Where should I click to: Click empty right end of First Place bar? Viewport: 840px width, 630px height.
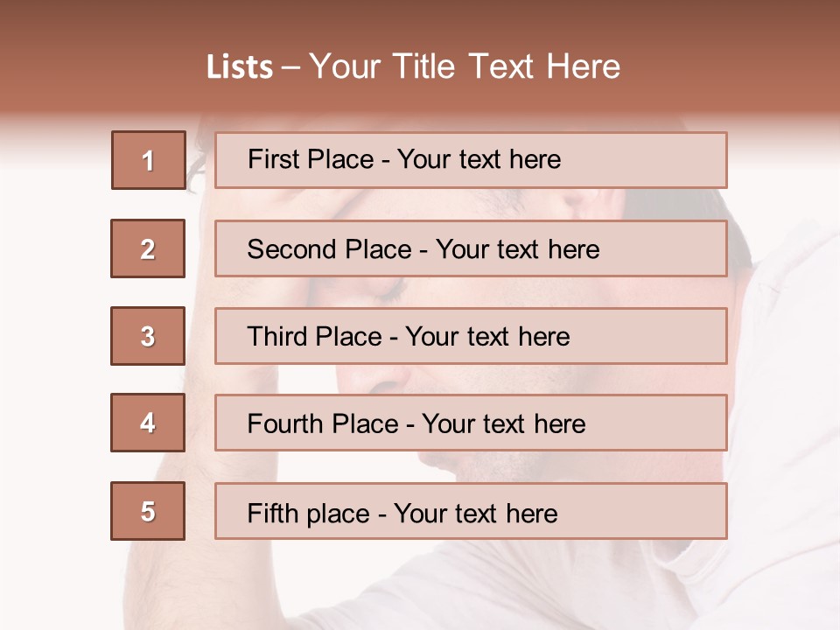(674, 160)
